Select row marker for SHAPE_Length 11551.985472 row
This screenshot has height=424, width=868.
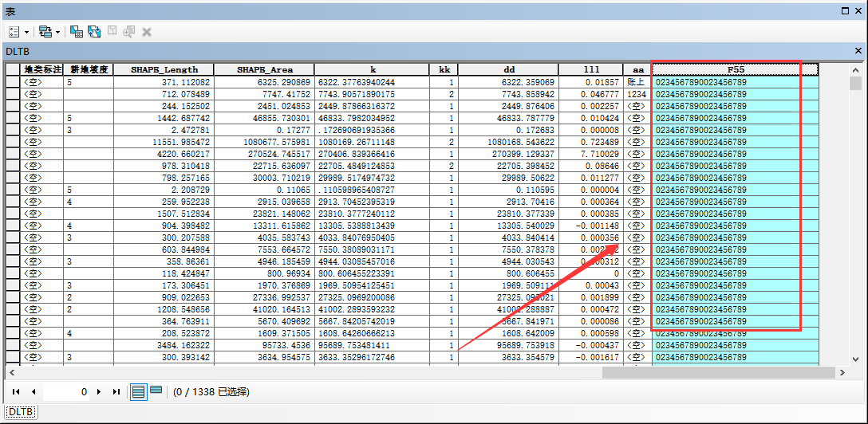[13, 142]
